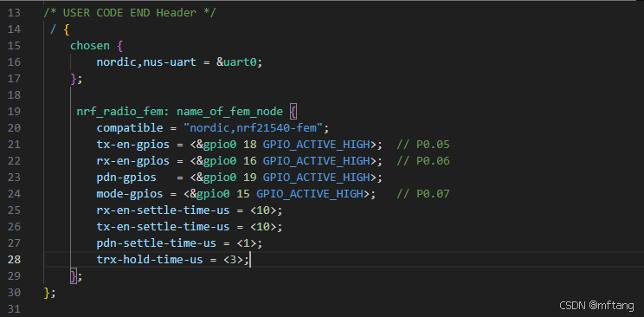Click the '// P0.05' comment
This screenshot has width=644, height=317.
coord(423,145)
